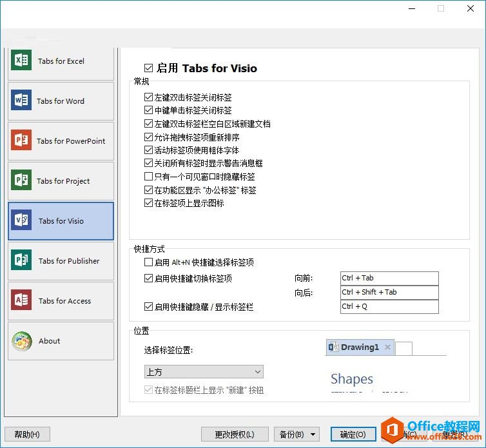Screen dimensions: 486x448
Task: Click the 更改授权(L) button
Action: [235, 434]
